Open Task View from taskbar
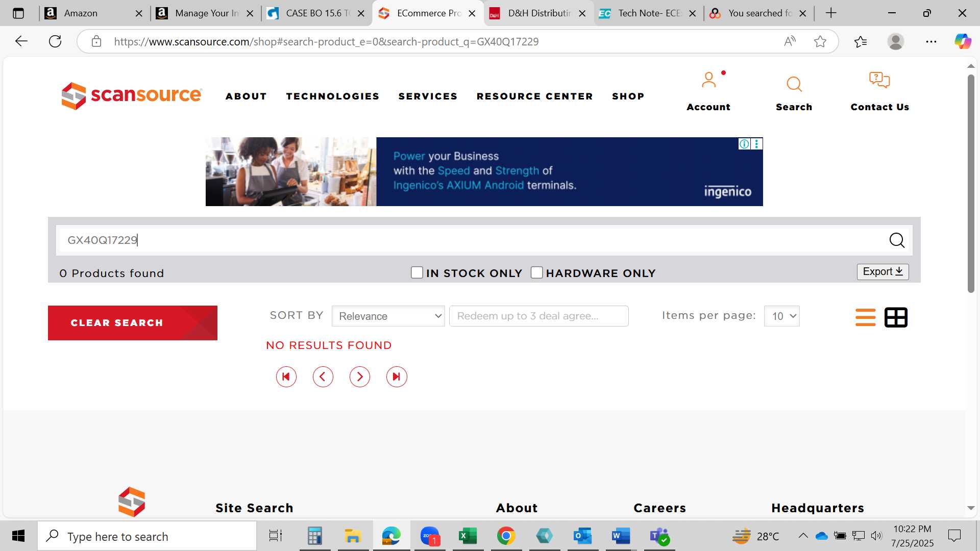The image size is (980, 551). [276, 536]
